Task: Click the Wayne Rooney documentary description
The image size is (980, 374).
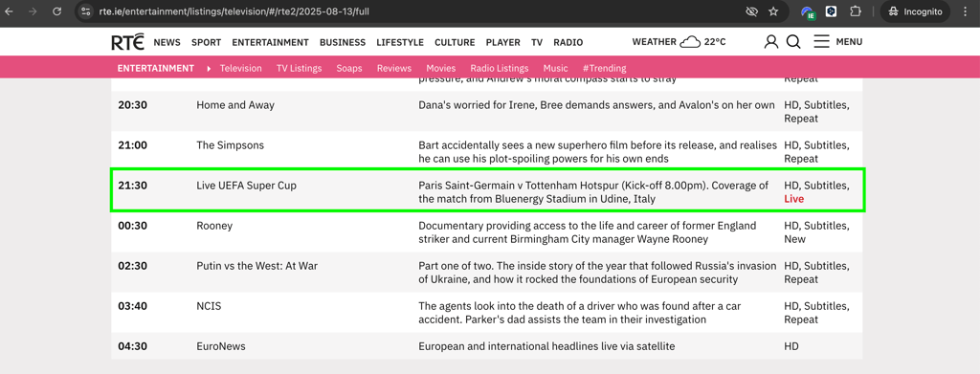Action: point(588,232)
